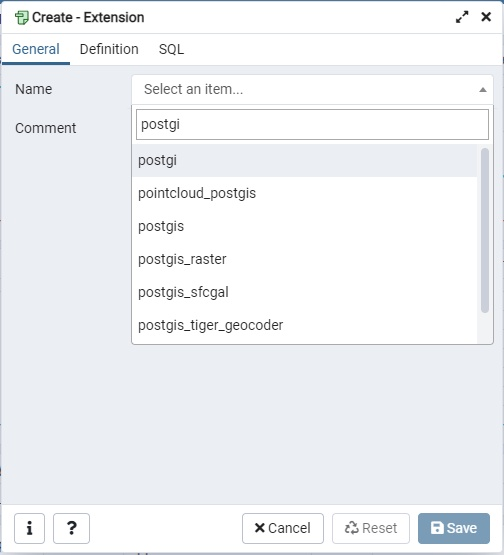
Task: Click the extension icon beside dialog title
Action: click(21, 17)
